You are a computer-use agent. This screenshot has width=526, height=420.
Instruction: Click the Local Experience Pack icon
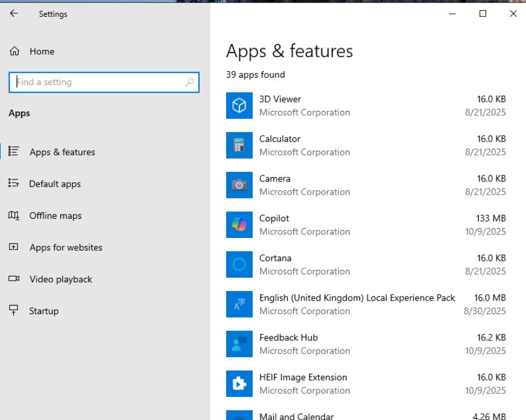pyautogui.click(x=239, y=304)
